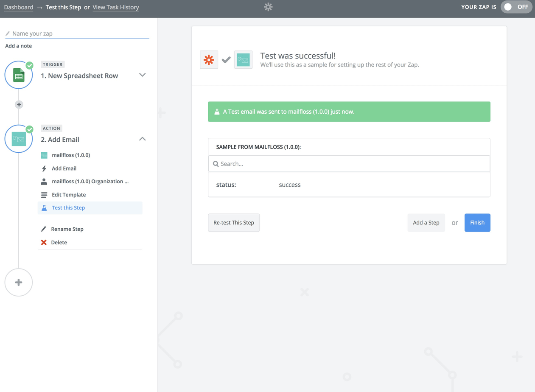Click the red X delete icon
The width and height of the screenshot is (535, 392).
pos(44,242)
